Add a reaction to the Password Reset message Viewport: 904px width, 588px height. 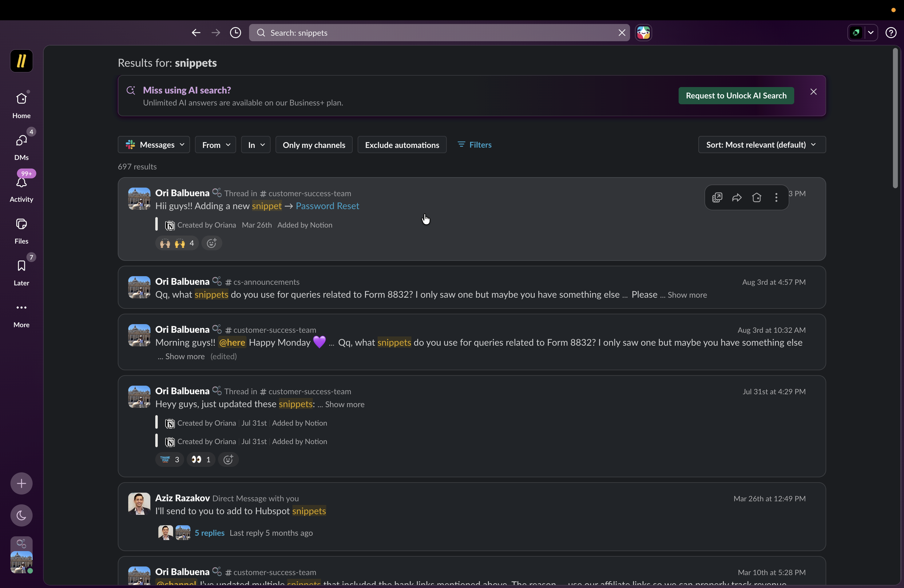pos(212,243)
